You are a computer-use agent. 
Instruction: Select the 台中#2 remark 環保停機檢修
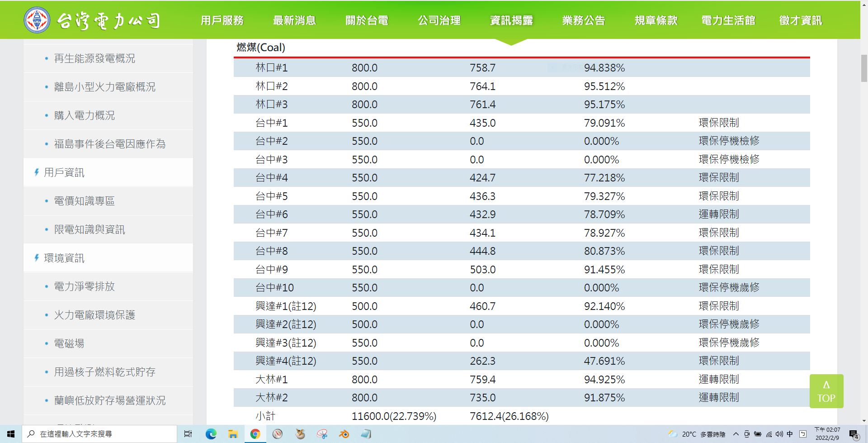[729, 141]
